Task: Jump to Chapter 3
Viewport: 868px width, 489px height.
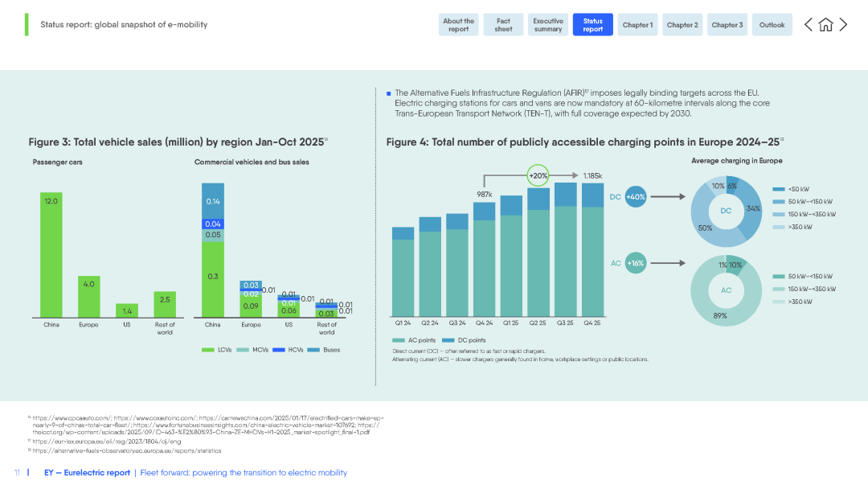Action: 727,25
